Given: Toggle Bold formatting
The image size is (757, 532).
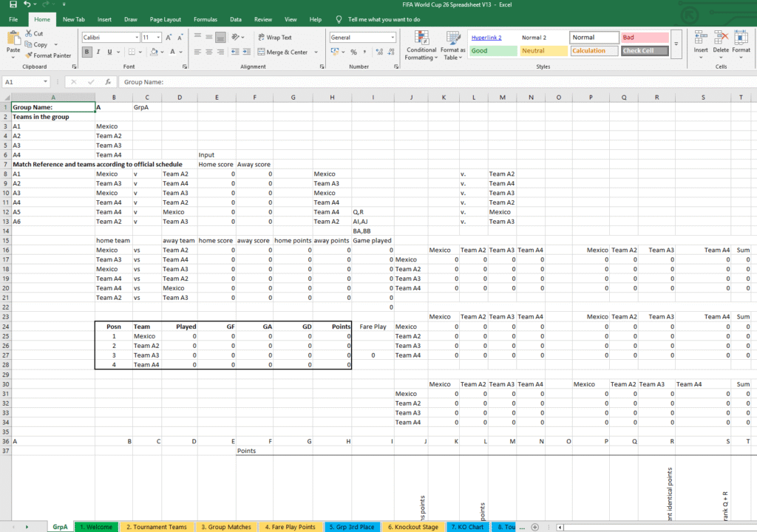Looking at the screenshot, I should point(87,52).
